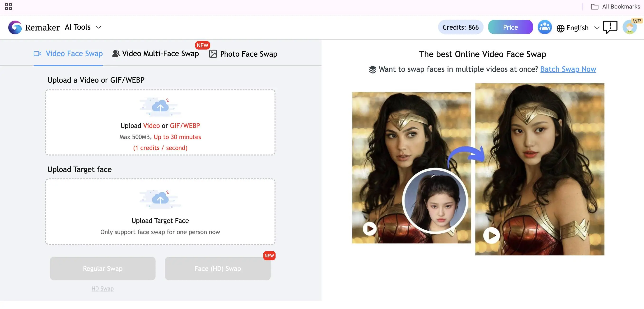Expand the AI Tools dropdown chevron

[98, 27]
